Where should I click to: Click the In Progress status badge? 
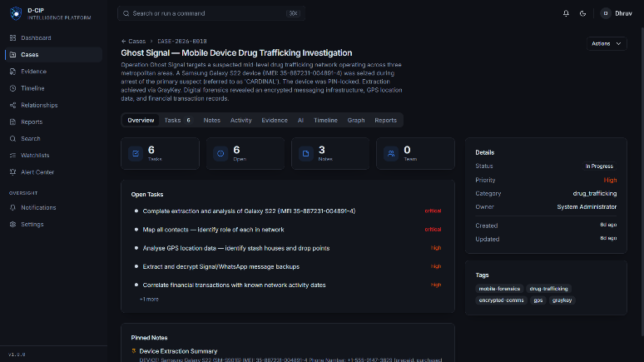(599, 166)
